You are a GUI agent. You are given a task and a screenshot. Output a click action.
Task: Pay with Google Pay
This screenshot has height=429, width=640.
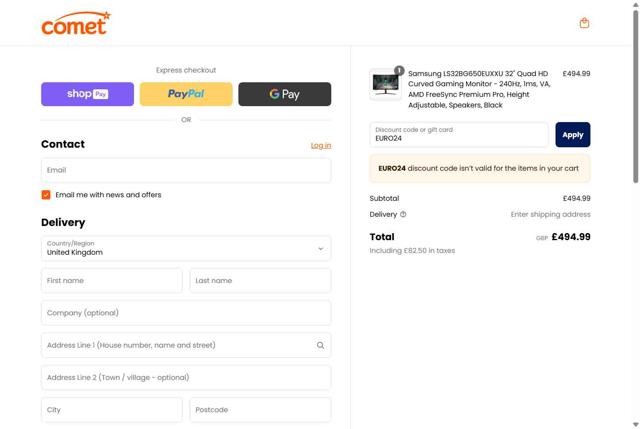[284, 94]
